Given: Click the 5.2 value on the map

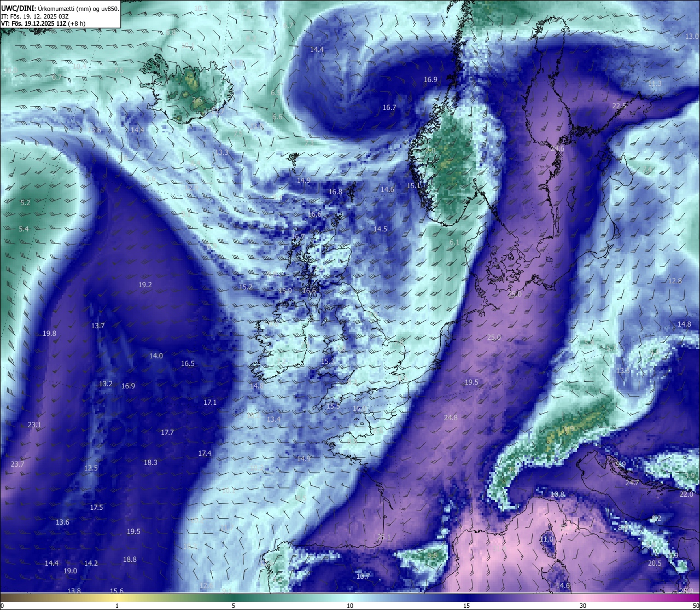Looking at the screenshot, I should pyautogui.click(x=25, y=202).
